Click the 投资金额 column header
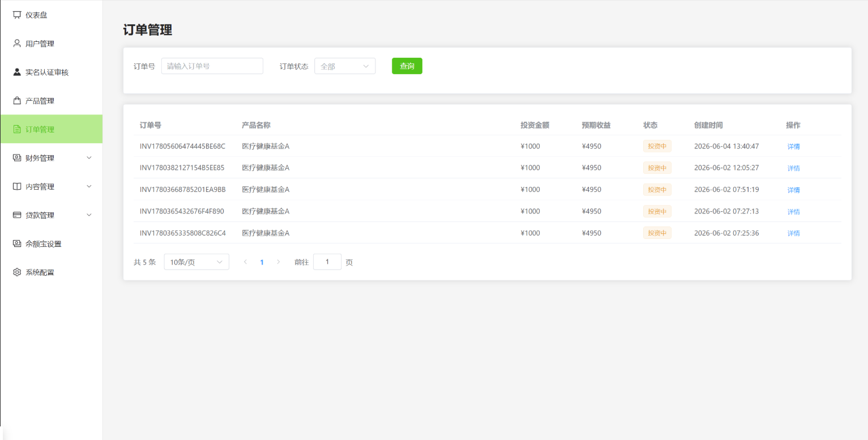The height and width of the screenshot is (440, 868). (535, 125)
